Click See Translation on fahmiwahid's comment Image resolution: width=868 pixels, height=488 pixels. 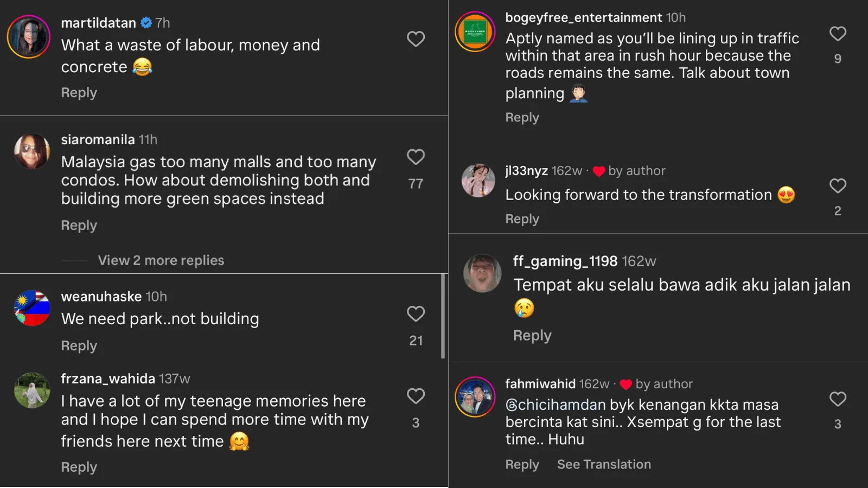[x=604, y=465]
